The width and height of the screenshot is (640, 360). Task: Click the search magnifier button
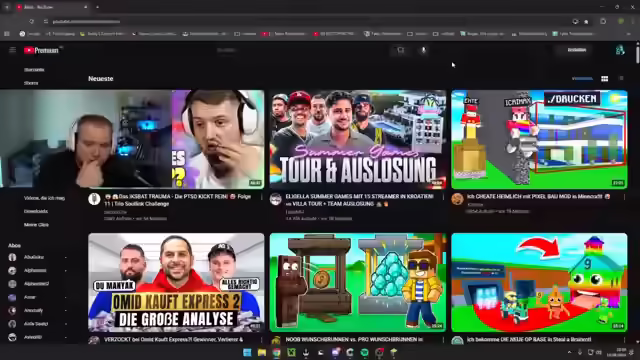click(x=400, y=50)
